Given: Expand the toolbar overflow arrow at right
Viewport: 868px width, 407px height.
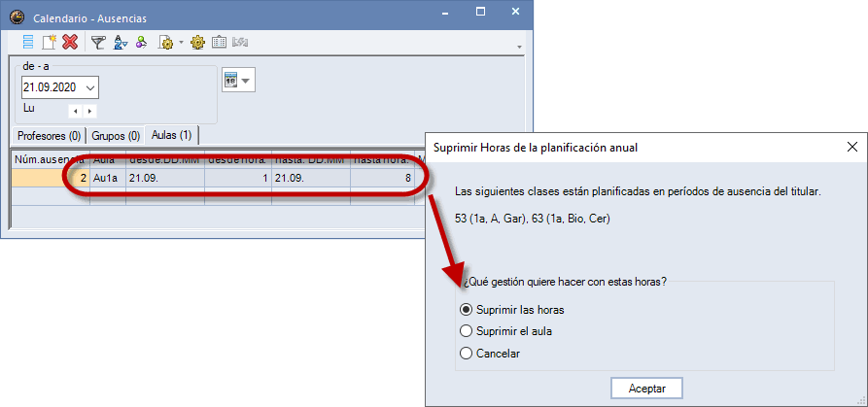Looking at the screenshot, I should point(519,47).
